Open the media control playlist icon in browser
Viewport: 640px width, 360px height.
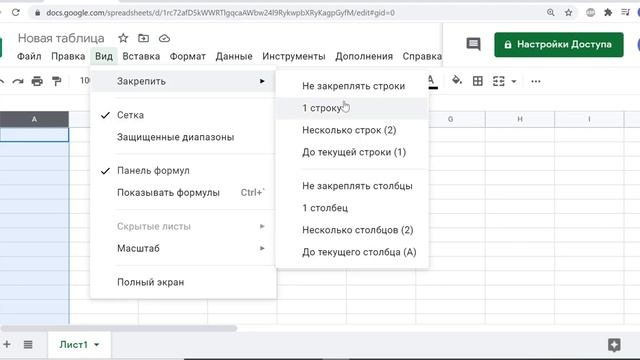point(625,13)
